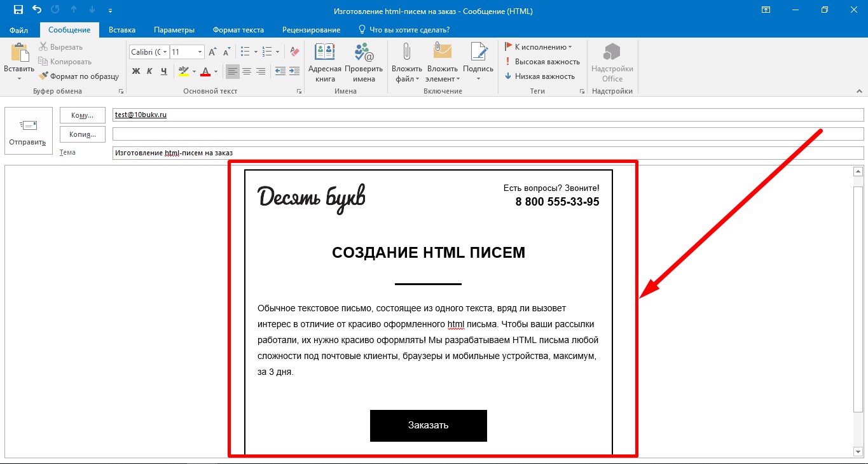This screenshot has width=868, height=464.
Task: Decrease the font size with the small A icon
Action: tap(226, 52)
